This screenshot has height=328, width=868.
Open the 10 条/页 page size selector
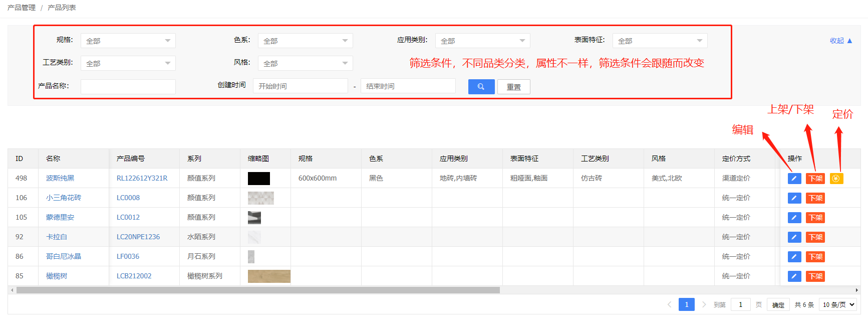[x=838, y=304]
